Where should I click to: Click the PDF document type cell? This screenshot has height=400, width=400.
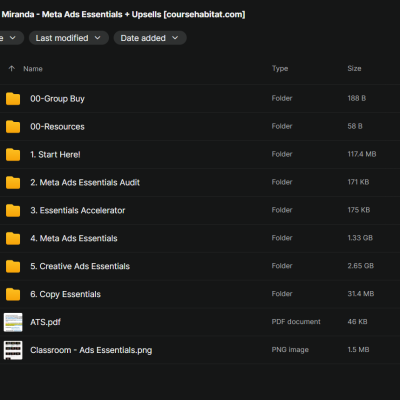[296, 322]
